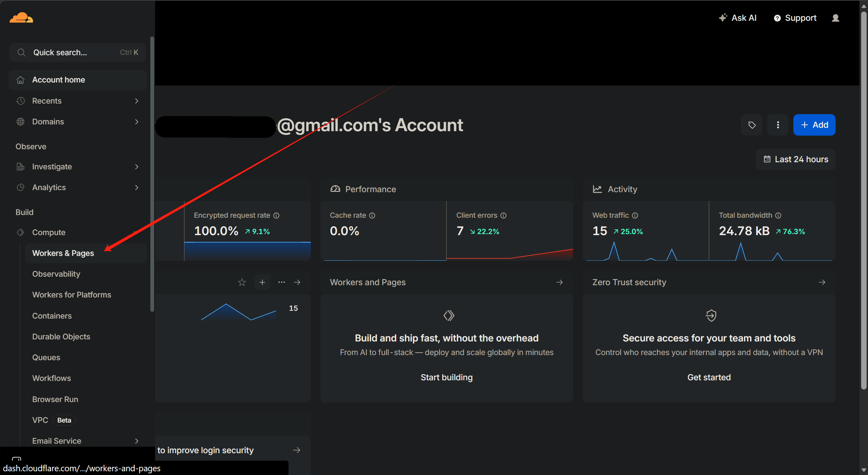Click the Performance gauge icon

(x=335, y=189)
